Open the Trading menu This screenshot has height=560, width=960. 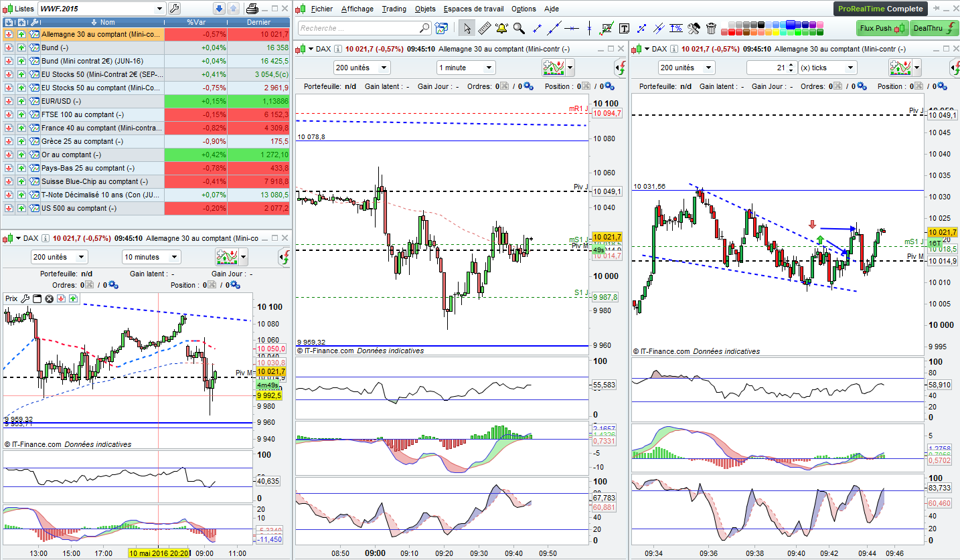pyautogui.click(x=394, y=9)
